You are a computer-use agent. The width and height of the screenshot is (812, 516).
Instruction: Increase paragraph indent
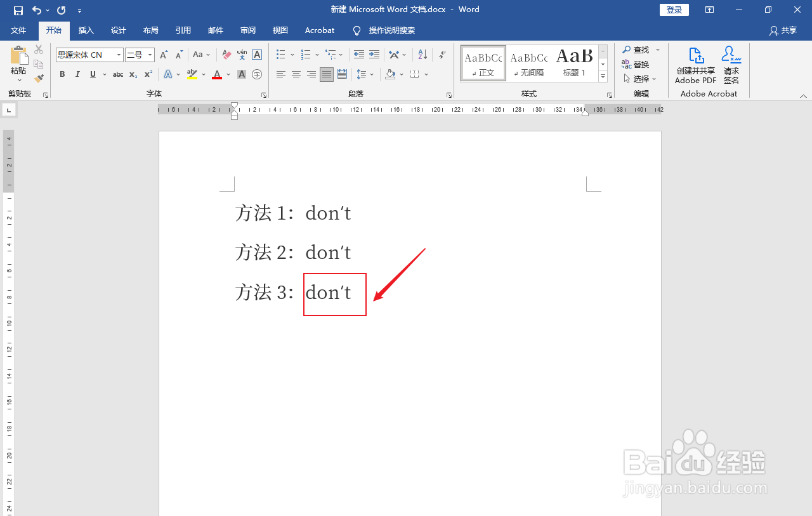(x=374, y=55)
